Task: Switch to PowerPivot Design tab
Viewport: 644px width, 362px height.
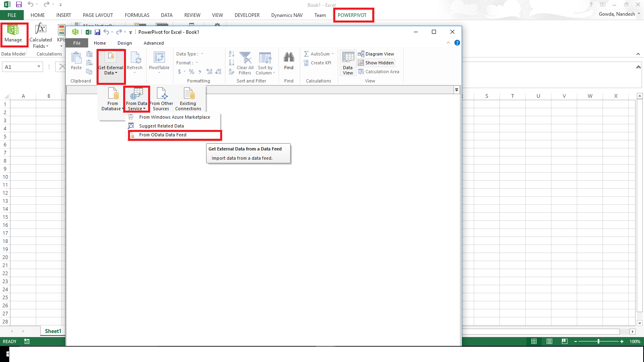Action: tap(125, 43)
